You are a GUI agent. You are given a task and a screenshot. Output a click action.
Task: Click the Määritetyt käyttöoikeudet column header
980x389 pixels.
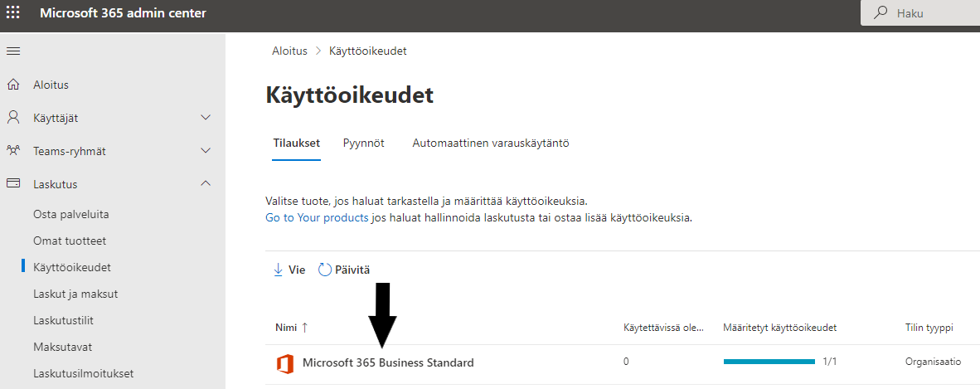pyautogui.click(x=780, y=328)
